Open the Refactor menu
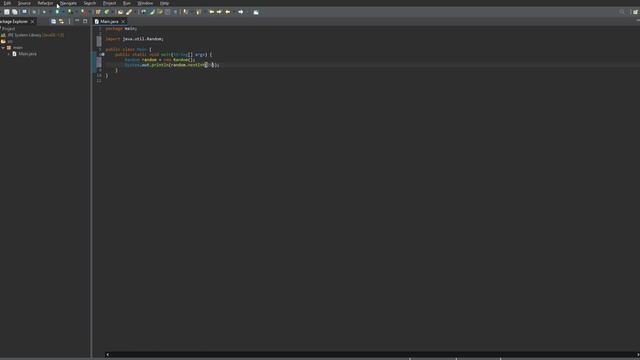This screenshot has width=640, height=360. point(45,3)
